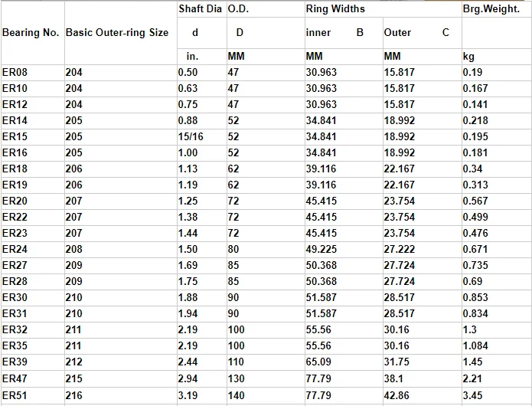Viewport: 532px width, 406px height.
Task: Click the Basic Outer-ring Size header
Action: click(x=117, y=33)
